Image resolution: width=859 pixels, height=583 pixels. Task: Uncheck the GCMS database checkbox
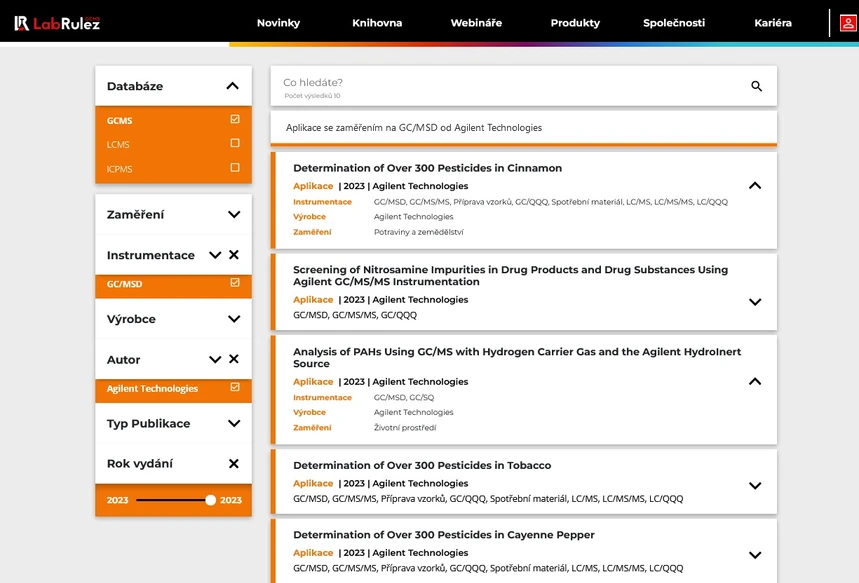pyautogui.click(x=235, y=119)
